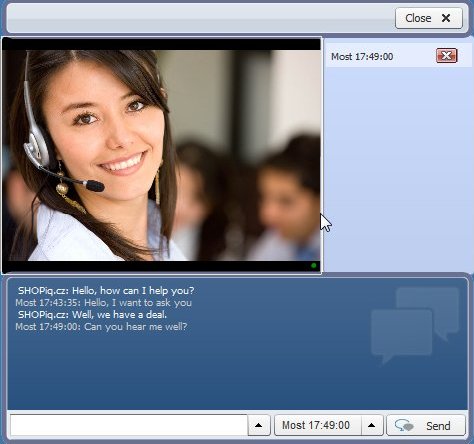The height and width of the screenshot is (444, 474).
Task: Click the green status dot under video
Action: (x=314, y=266)
